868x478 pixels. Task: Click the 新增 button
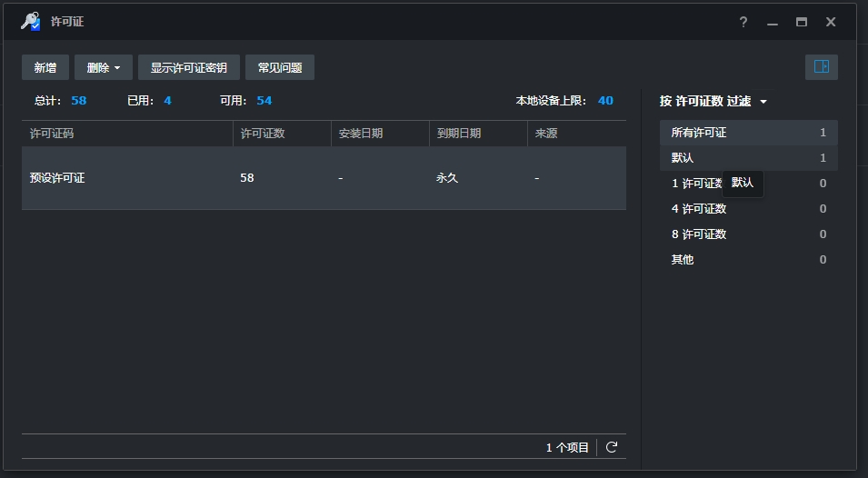tap(45, 67)
